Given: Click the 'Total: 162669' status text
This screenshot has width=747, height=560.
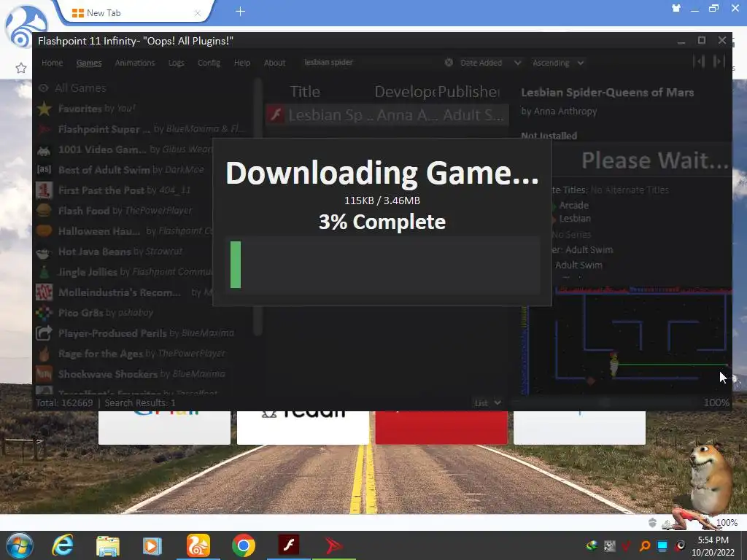Looking at the screenshot, I should click(x=64, y=402).
